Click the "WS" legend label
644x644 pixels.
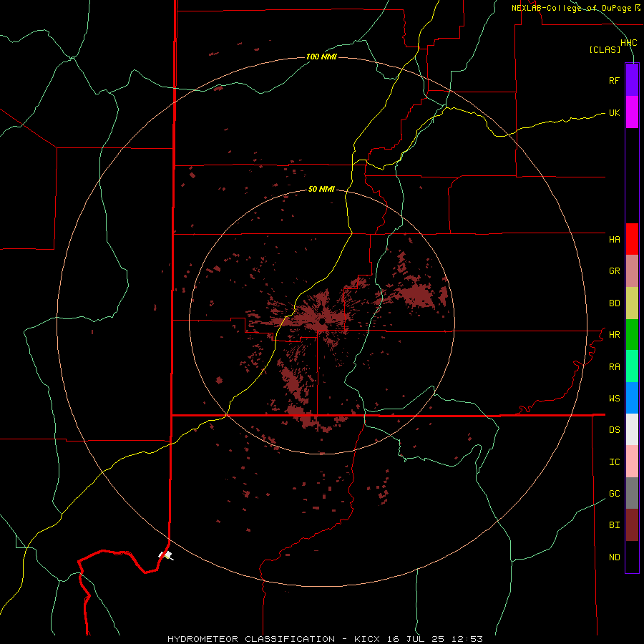point(614,398)
